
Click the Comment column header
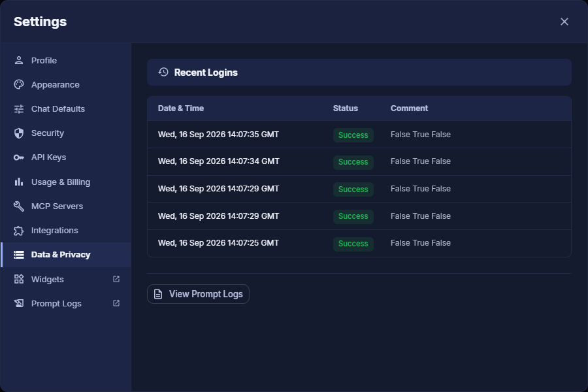(409, 108)
